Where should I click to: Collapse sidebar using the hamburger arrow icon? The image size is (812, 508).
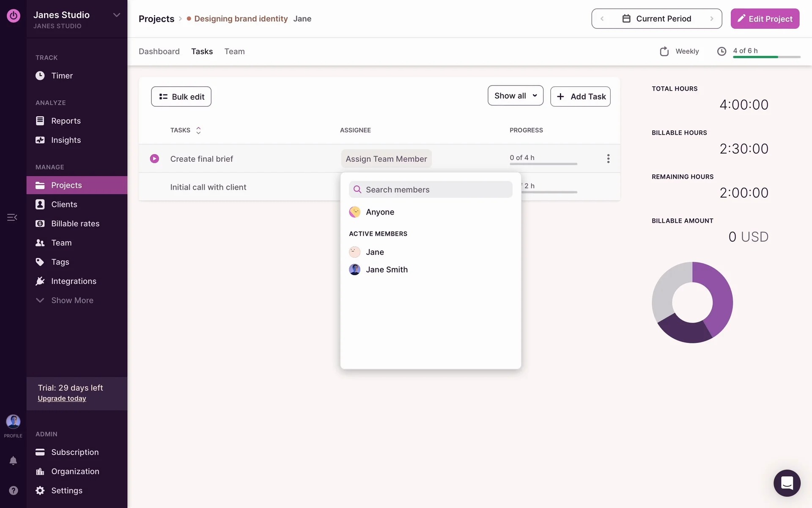[x=12, y=217]
